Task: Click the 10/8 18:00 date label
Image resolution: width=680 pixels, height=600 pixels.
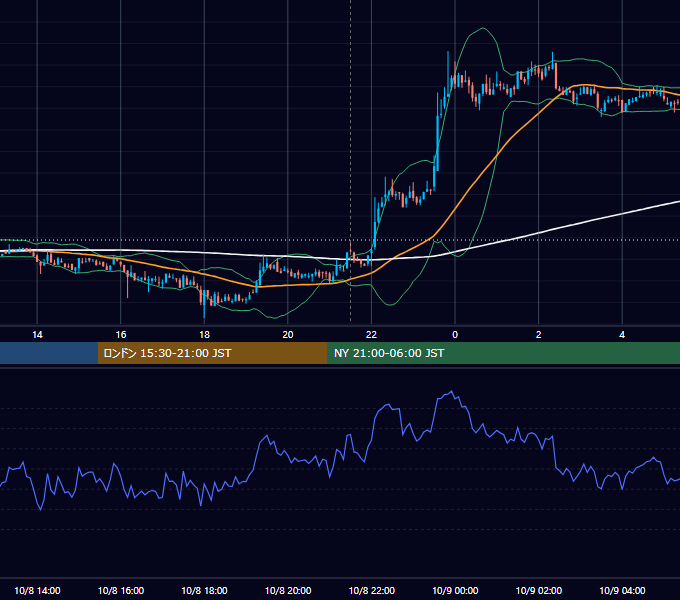Action: coord(204,590)
